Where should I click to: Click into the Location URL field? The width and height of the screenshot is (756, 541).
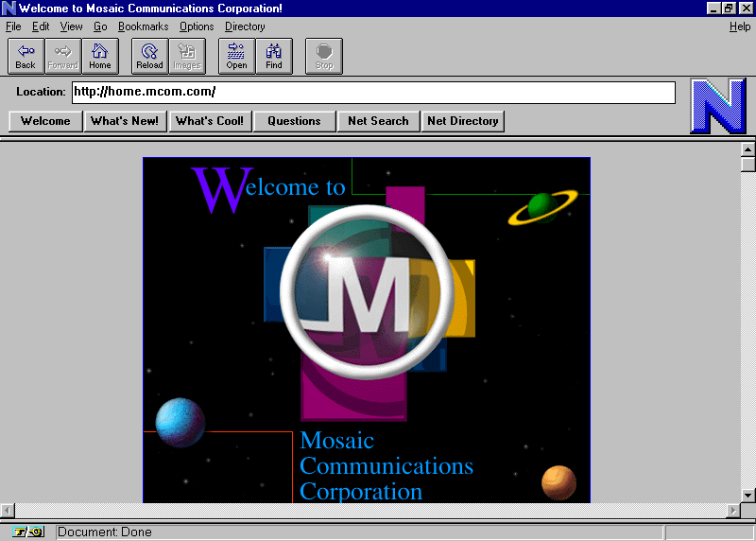[x=373, y=92]
